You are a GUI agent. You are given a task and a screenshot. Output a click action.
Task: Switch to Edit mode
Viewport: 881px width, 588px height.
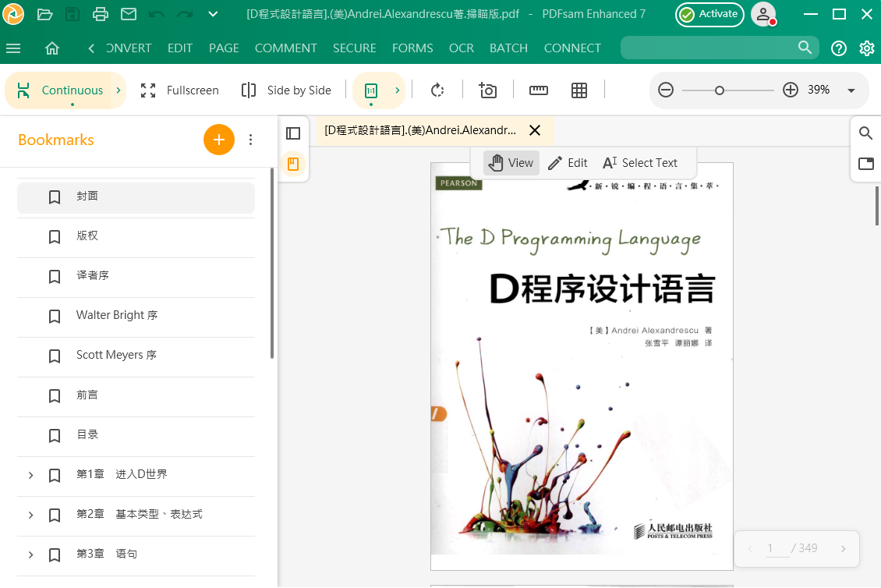point(568,163)
